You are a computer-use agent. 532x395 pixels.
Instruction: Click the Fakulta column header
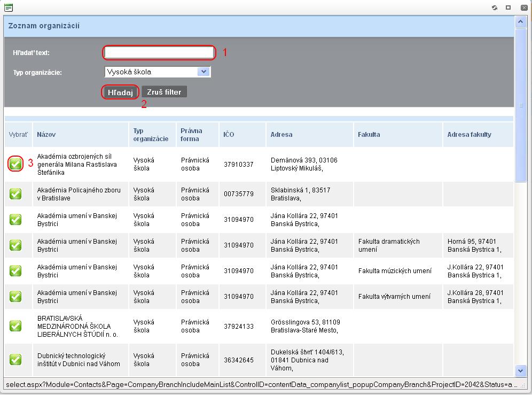tap(369, 135)
